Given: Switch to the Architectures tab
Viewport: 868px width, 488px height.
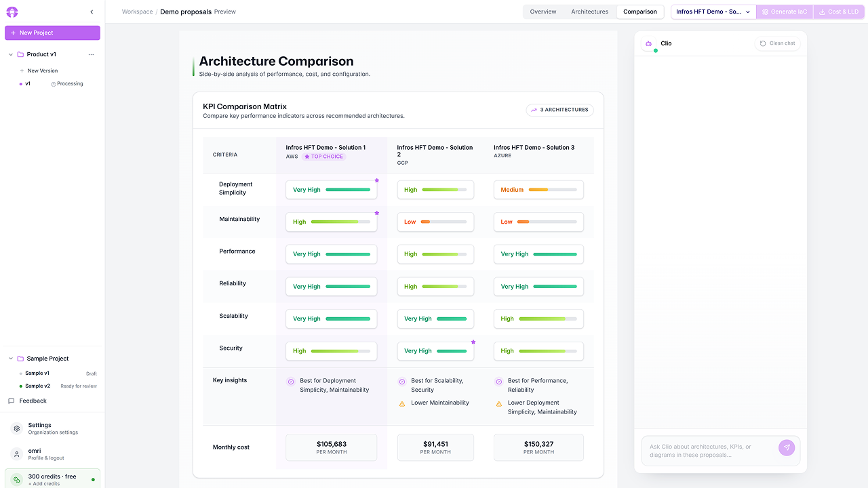Looking at the screenshot, I should [x=589, y=12].
